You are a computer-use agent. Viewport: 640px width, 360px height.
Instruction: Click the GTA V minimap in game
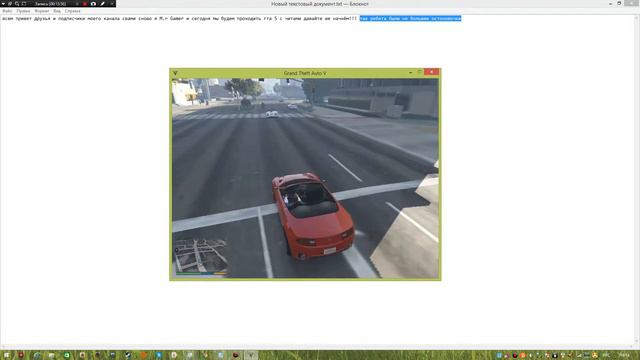[x=200, y=255]
